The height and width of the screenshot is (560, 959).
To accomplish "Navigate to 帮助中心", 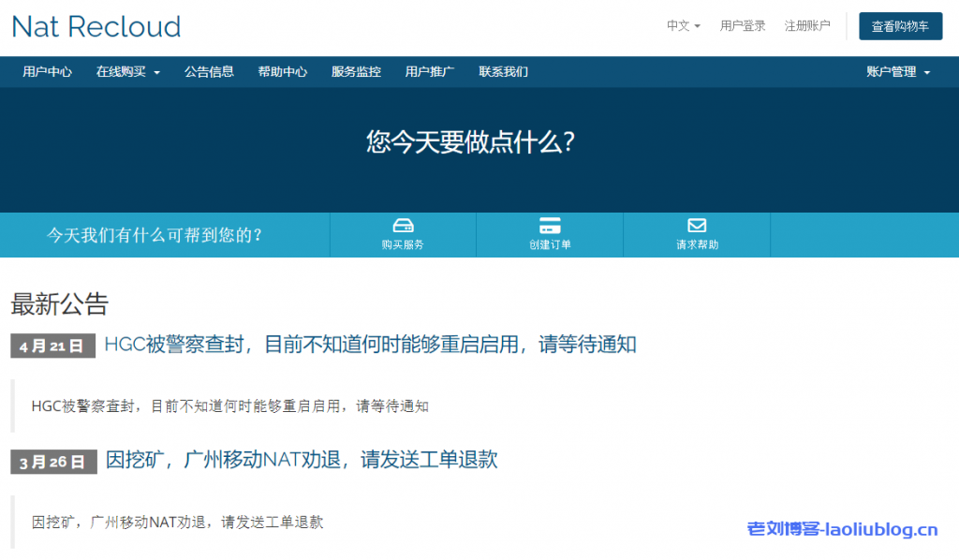I will [283, 71].
